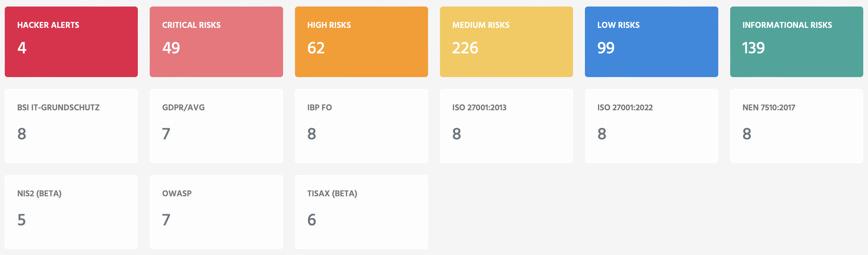The image size is (868, 255).
Task: Click the HIGH RISKS heading label
Action: (x=329, y=25)
